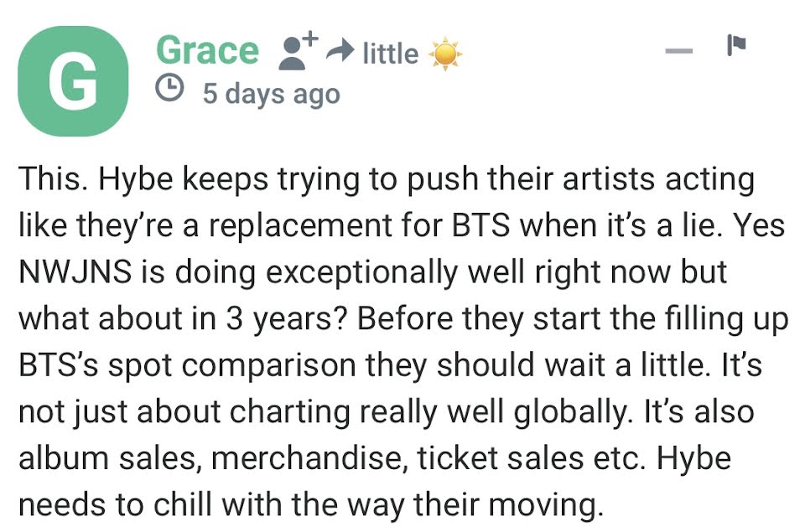This screenshot has height=532, width=805.
Task: Click the text '3 years?' in the comment
Action: (272, 320)
